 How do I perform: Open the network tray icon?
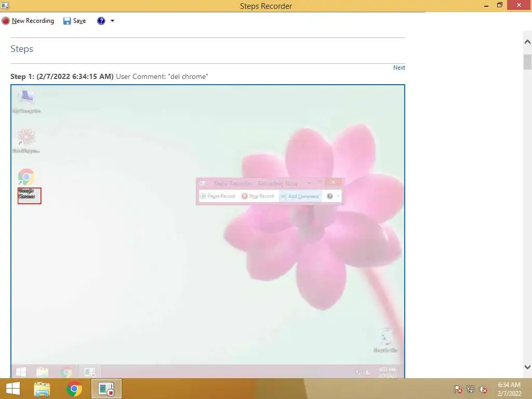pyautogui.click(x=471, y=389)
